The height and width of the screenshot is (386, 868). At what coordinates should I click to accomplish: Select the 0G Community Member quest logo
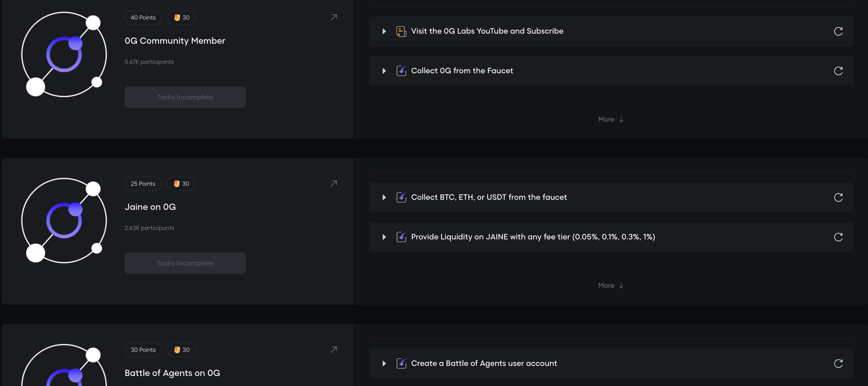(64, 54)
